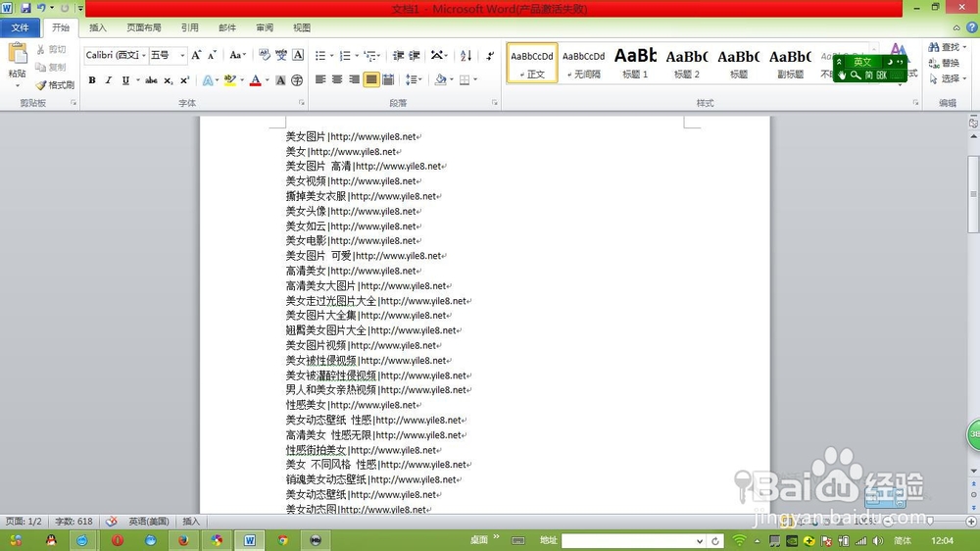The image size is (980, 551).
Task: Click the Find (查找) button
Action: [x=947, y=47]
